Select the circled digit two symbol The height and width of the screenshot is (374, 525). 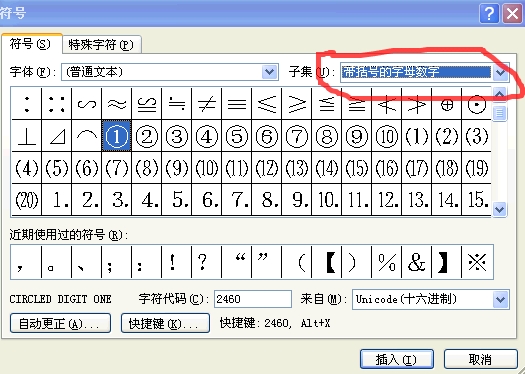point(147,136)
